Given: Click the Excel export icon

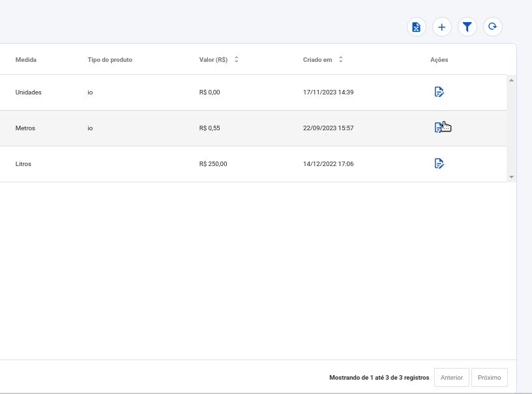Looking at the screenshot, I should pos(416,27).
